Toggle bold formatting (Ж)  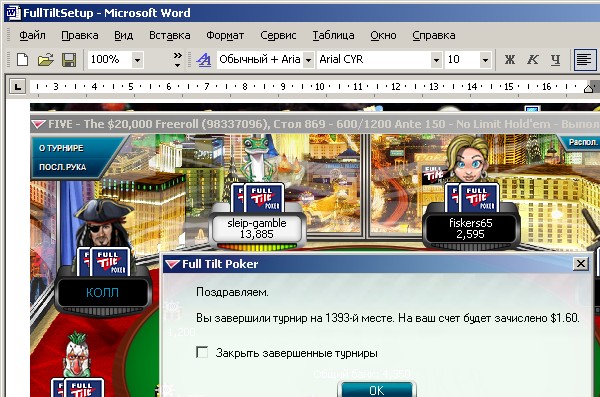click(x=509, y=60)
